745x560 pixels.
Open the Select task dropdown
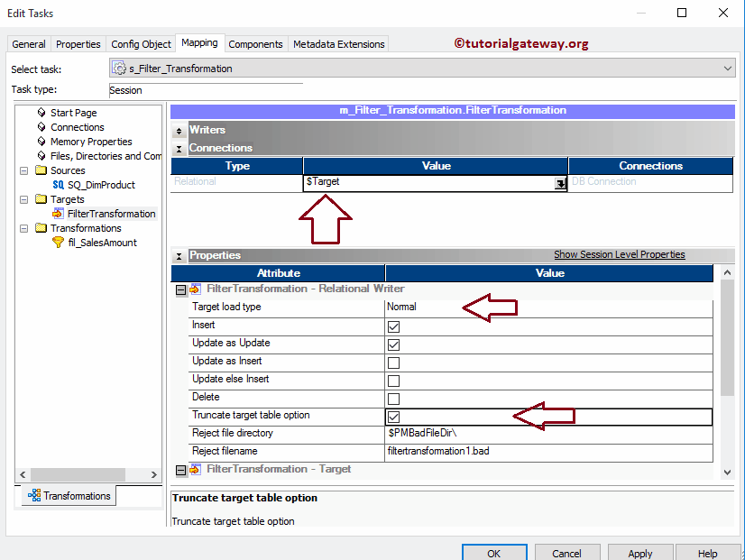click(x=726, y=69)
